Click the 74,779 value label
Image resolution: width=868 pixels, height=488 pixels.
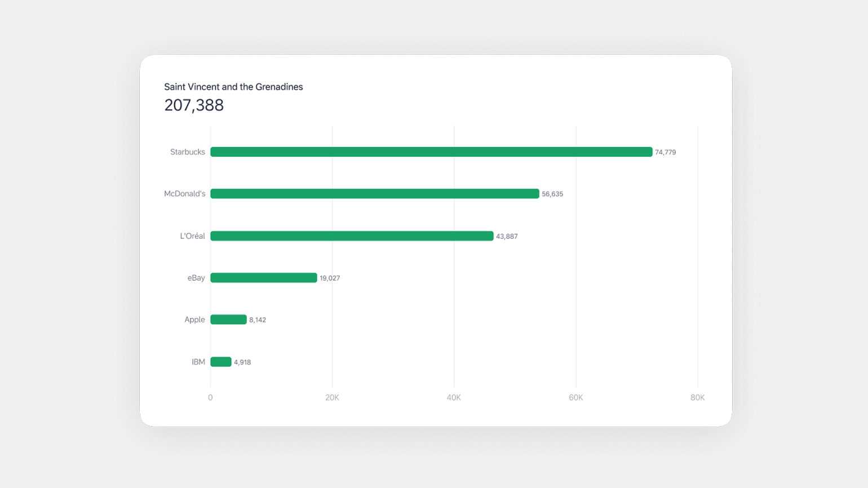point(665,152)
